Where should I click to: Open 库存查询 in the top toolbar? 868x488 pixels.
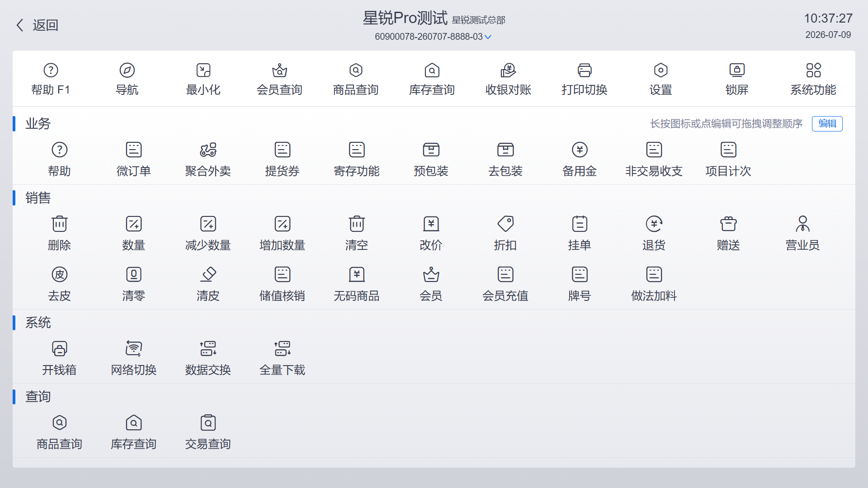tap(432, 80)
